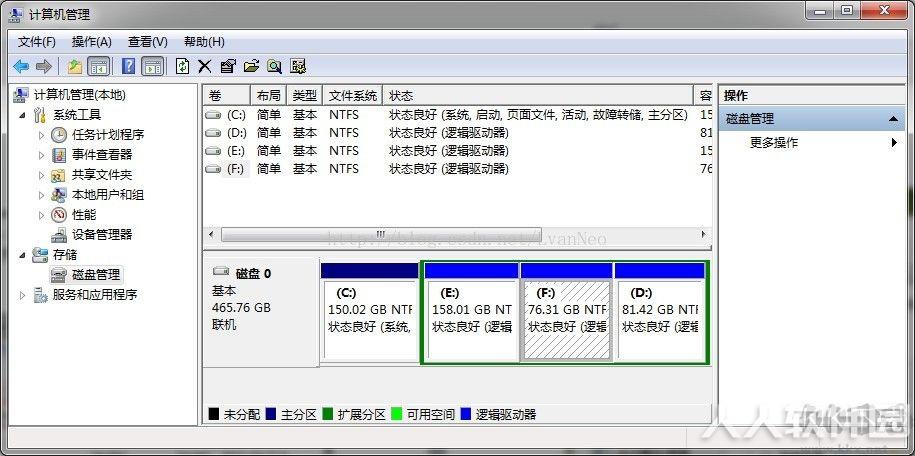Viewport: 915px width, 456px height.
Task: Open the 操作(A) menu
Action: 91,42
